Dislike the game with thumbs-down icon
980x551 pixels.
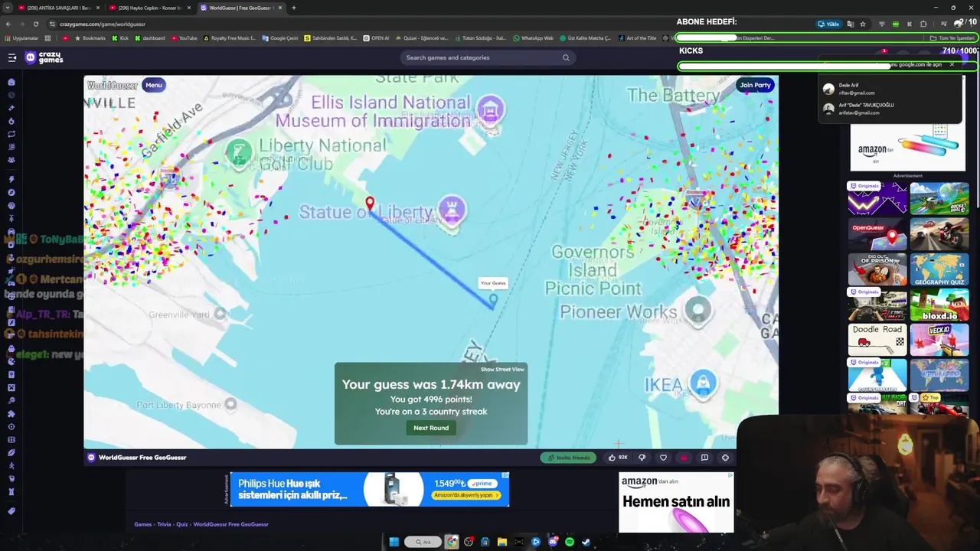click(x=642, y=458)
